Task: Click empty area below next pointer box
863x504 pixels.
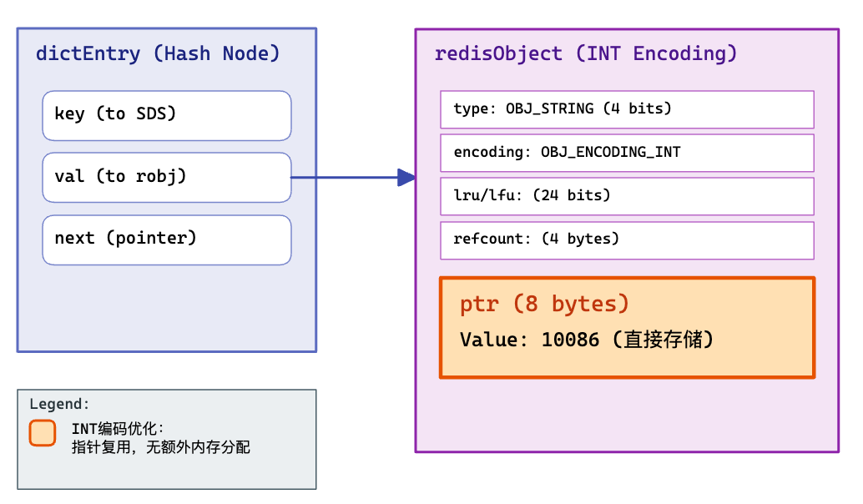Action: click(167, 309)
